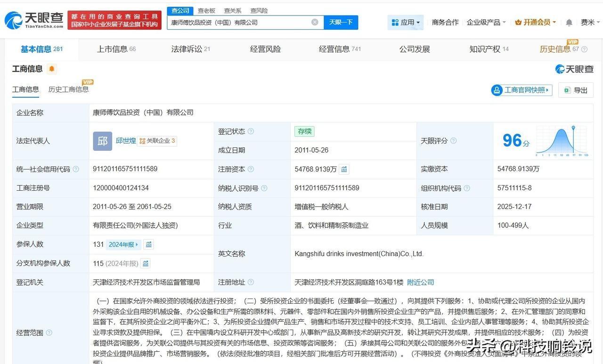
Task: Click the 存续 status tag
Action: 304,131
